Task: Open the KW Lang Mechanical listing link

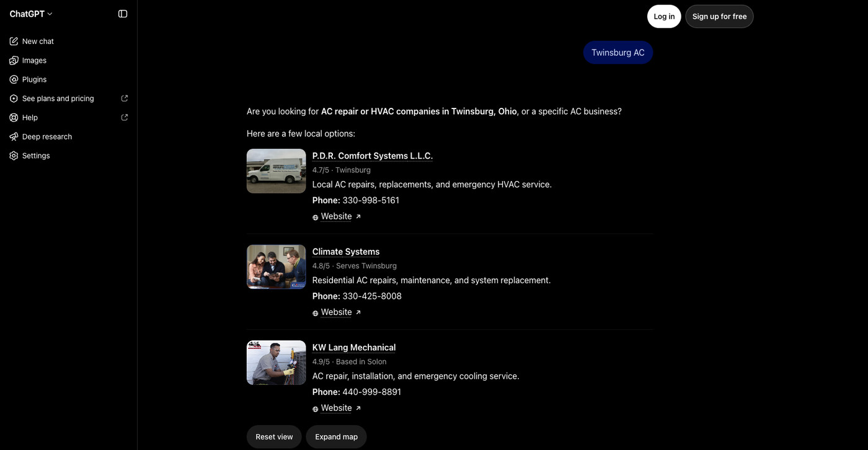Action: pos(354,348)
